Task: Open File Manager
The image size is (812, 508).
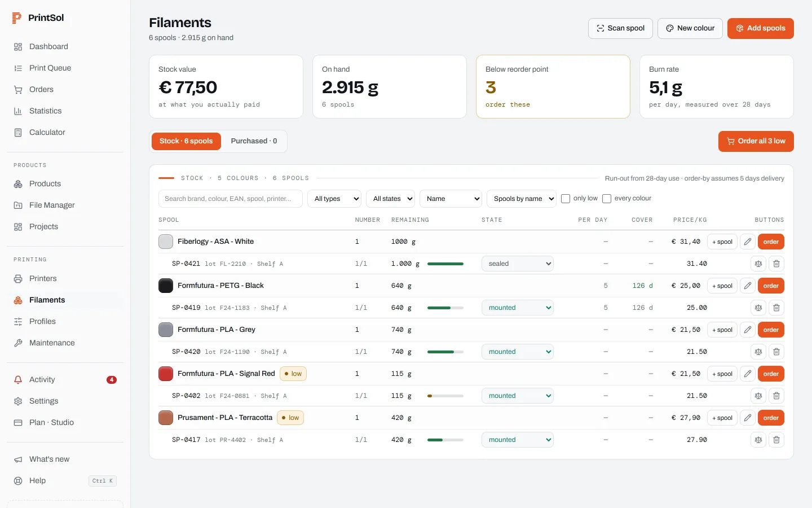Action: point(65,205)
